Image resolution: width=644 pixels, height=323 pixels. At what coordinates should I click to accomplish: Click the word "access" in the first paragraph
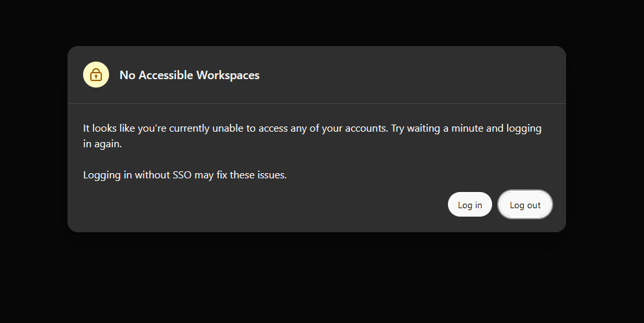click(273, 128)
